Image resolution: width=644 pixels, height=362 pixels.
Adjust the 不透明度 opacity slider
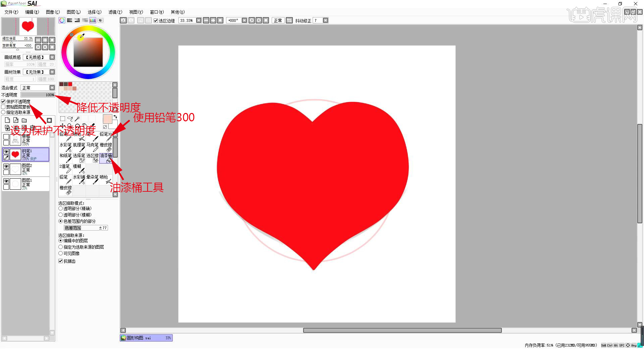click(x=38, y=95)
